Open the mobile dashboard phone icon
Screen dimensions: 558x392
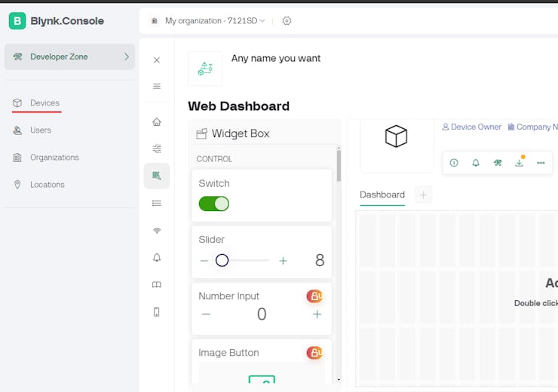tap(157, 312)
